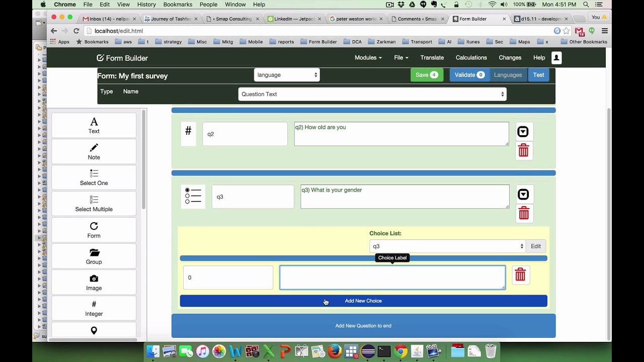Click the select-one type icon for q3
Image resolution: width=644 pixels, height=362 pixels.
click(193, 196)
